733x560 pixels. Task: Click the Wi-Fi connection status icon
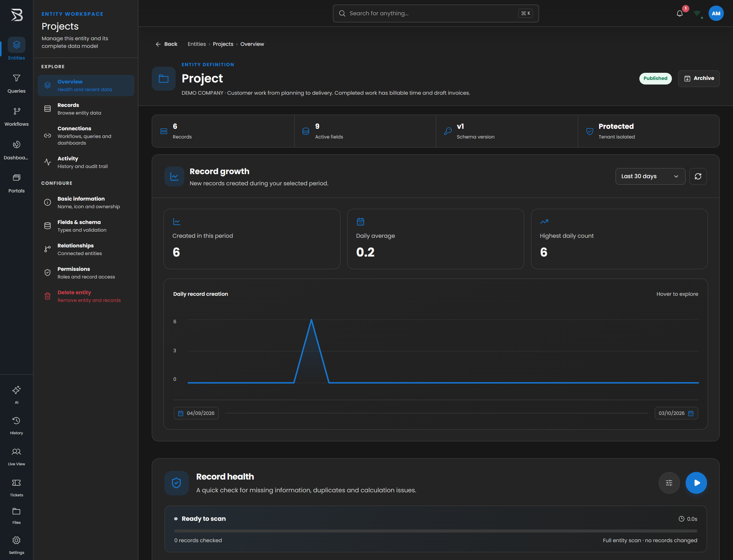click(697, 13)
